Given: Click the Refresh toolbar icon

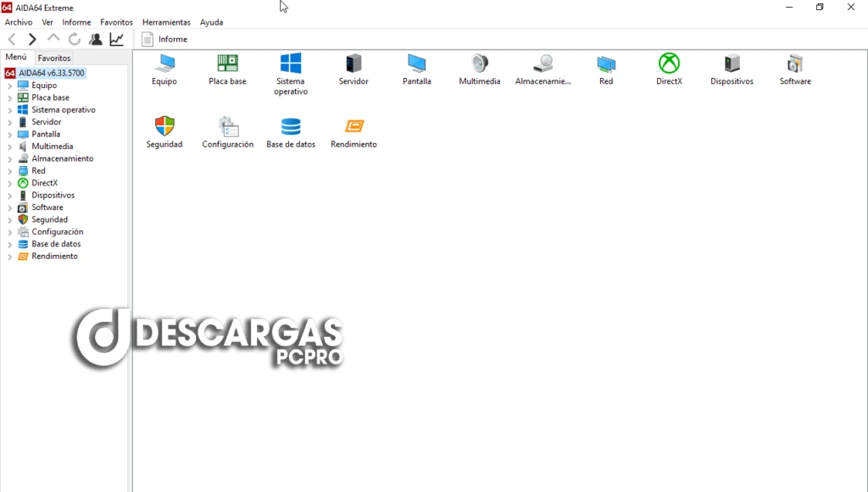Looking at the screenshot, I should [x=75, y=39].
